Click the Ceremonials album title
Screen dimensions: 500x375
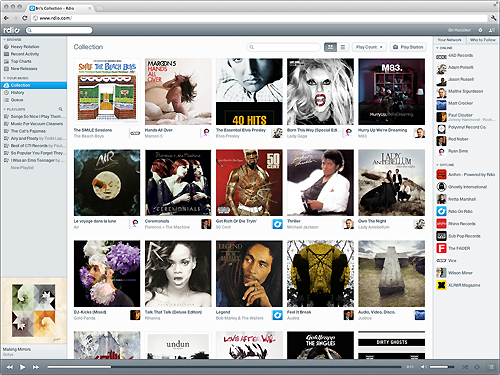point(157,221)
